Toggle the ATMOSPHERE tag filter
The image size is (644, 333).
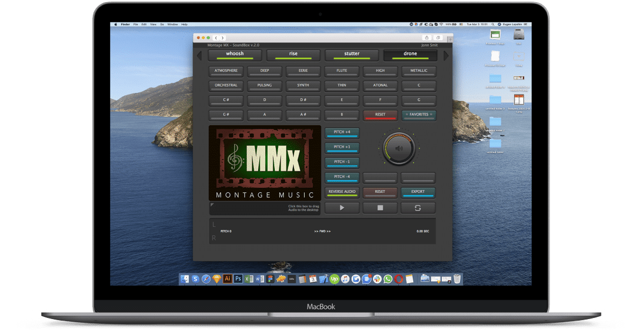pos(226,71)
